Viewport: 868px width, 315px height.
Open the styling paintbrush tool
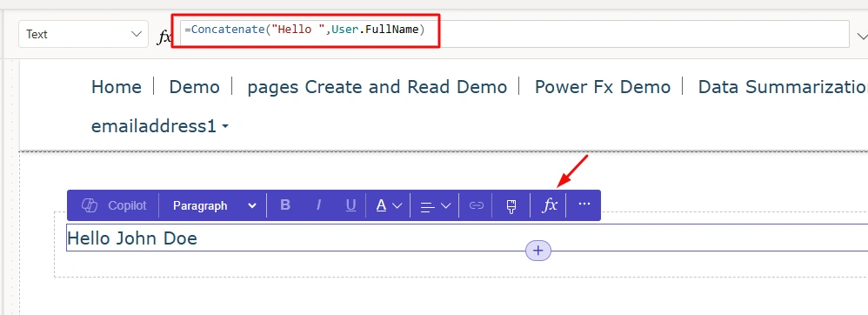[511, 206]
